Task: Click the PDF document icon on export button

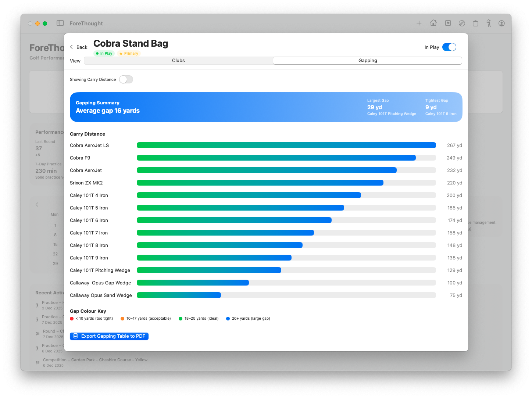Action: click(x=75, y=336)
